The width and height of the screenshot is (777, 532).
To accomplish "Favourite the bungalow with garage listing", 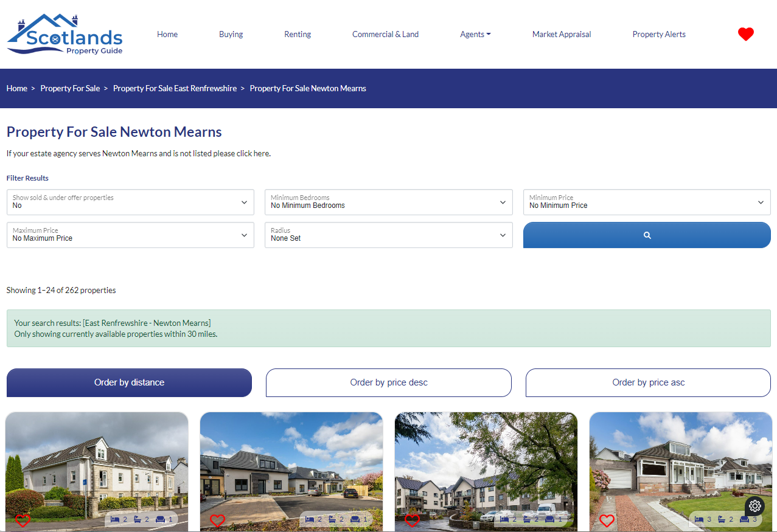I will click(607, 520).
